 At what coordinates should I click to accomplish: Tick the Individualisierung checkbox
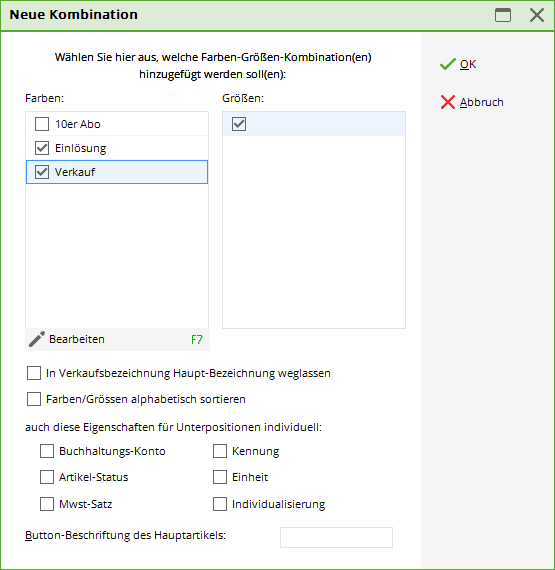click(x=220, y=504)
